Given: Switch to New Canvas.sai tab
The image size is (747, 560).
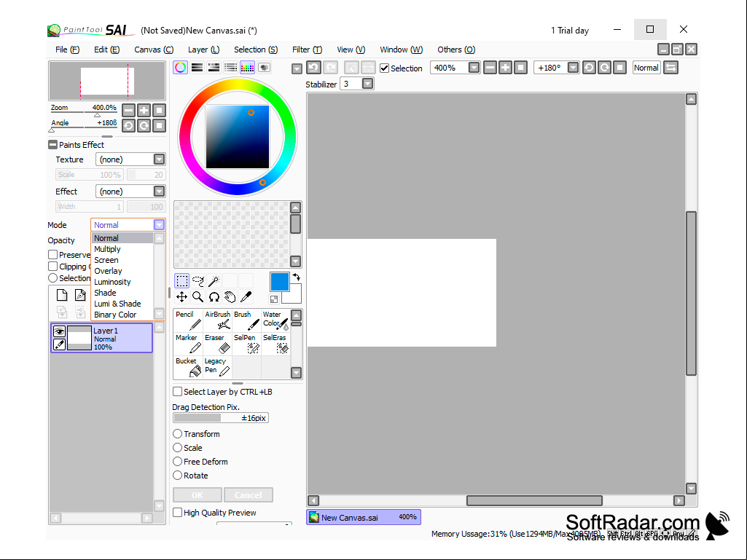Looking at the screenshot, I should tap(364, 517).
